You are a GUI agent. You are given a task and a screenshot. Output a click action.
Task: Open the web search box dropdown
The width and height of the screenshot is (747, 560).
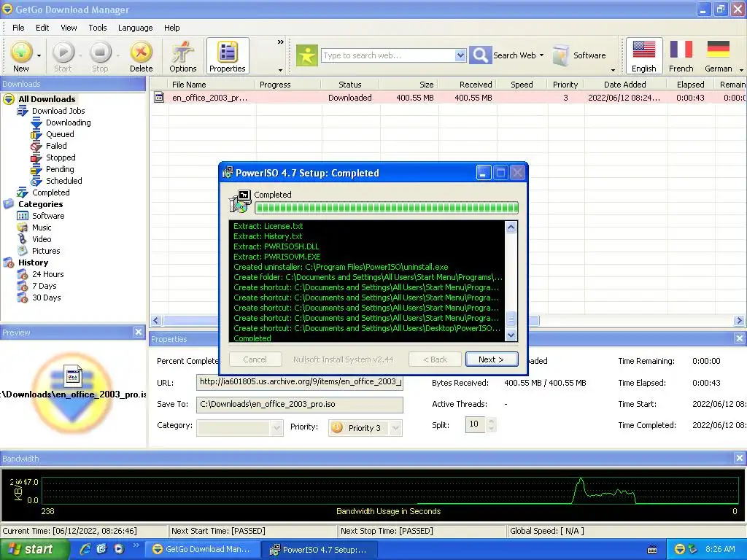tap(460, 55)
